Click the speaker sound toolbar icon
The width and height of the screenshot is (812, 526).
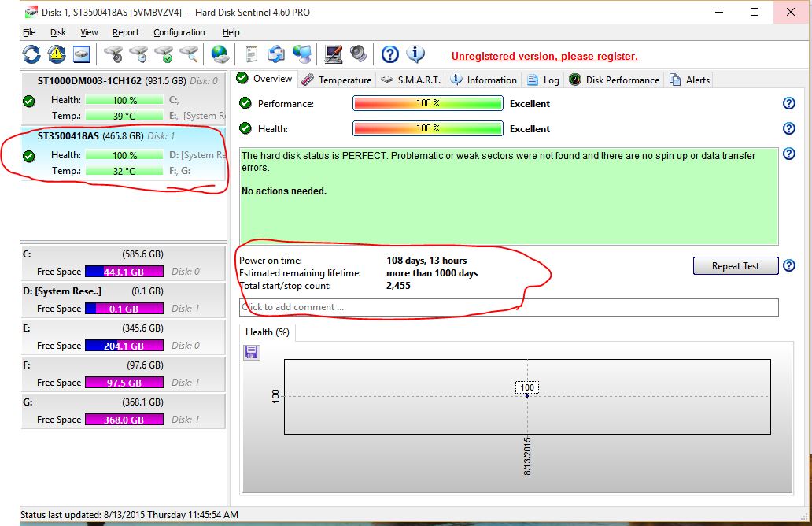tap(359, 54)
